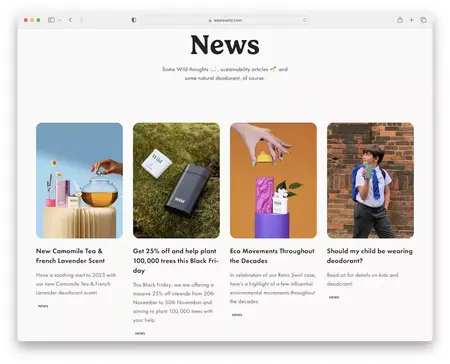
Task: Minimize the window with yellow button
Action: tap(32, 20)
